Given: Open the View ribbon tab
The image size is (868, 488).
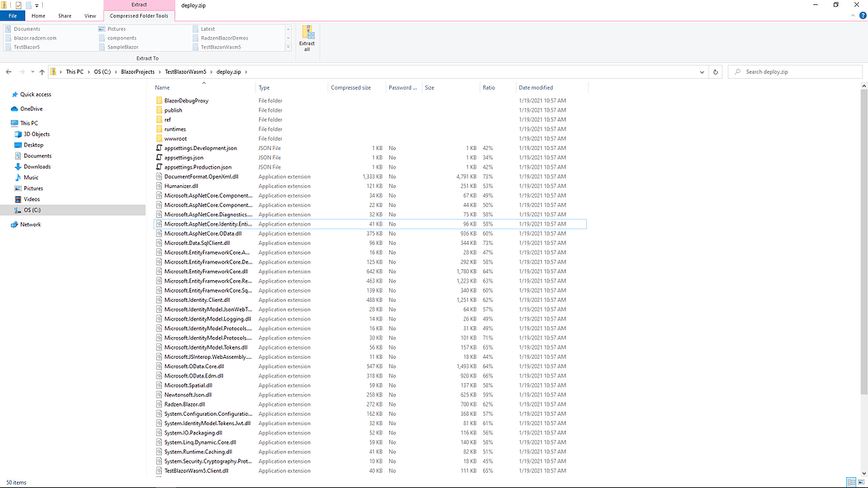Looking at the screenshot, I should (x=91, y=15).
